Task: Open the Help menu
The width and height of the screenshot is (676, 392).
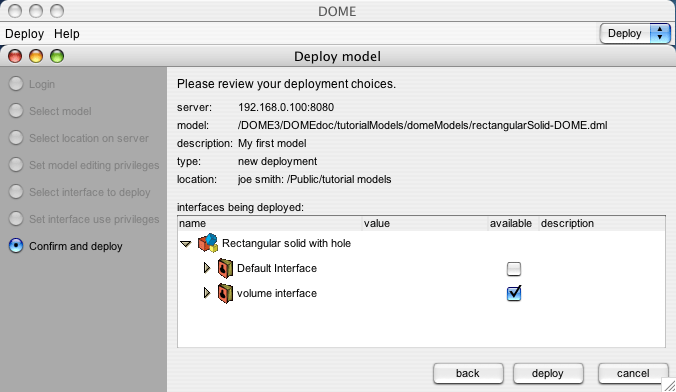Action: [67, 34]
